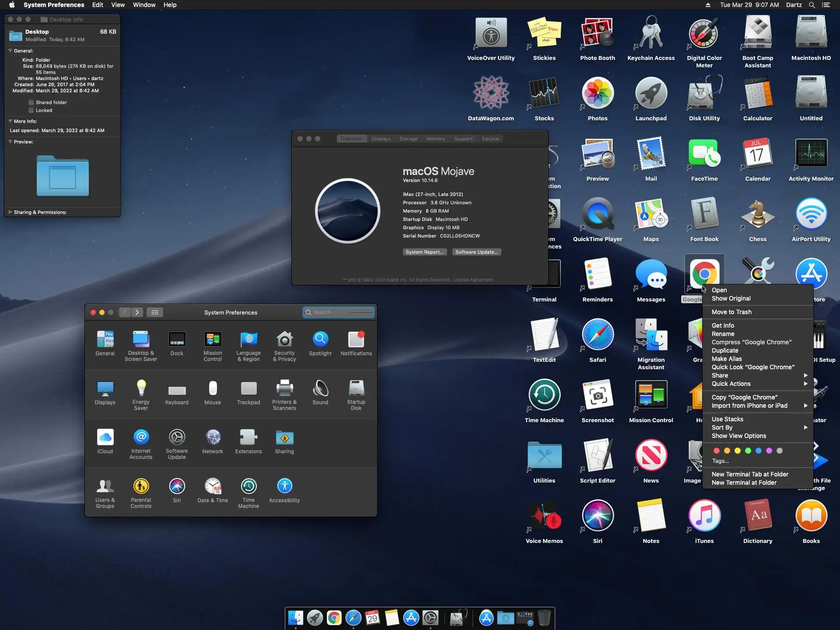
Task: Open Disk Utility desktop icon
Action: click(x=704, y=94)
